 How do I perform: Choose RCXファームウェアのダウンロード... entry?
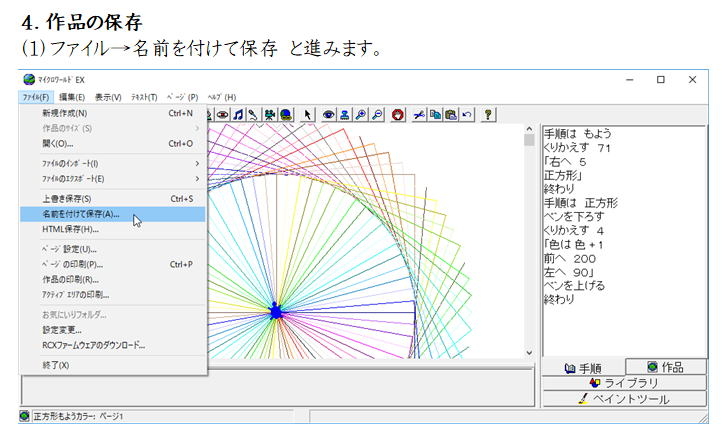113,346
